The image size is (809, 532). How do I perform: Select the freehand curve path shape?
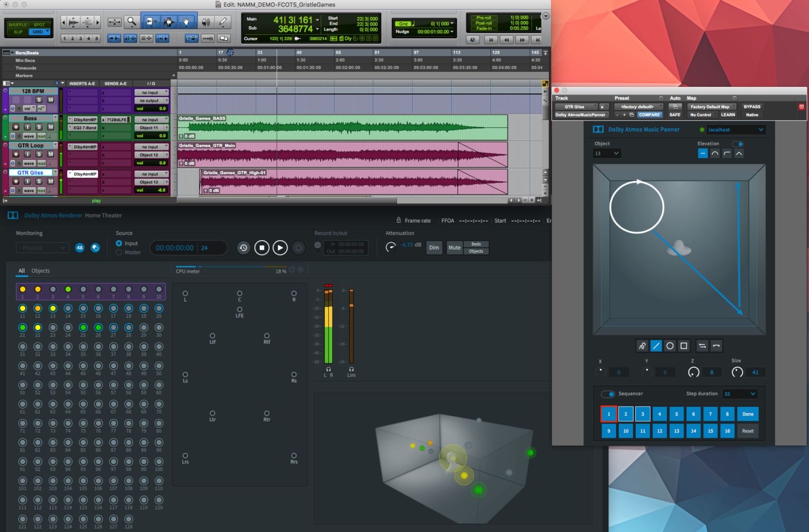pyautogui.click(x=643, y=346)
